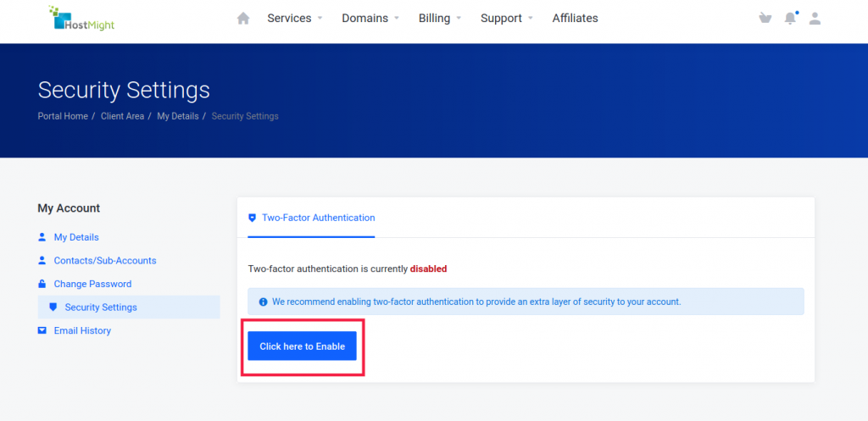868x421 pixels.
Task: Expand the Domains dropdown menu
Action: [370, 19]
